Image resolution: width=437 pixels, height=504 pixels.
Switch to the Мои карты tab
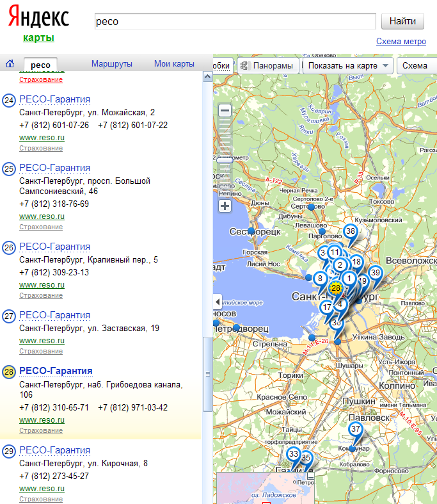coord(174,63)
